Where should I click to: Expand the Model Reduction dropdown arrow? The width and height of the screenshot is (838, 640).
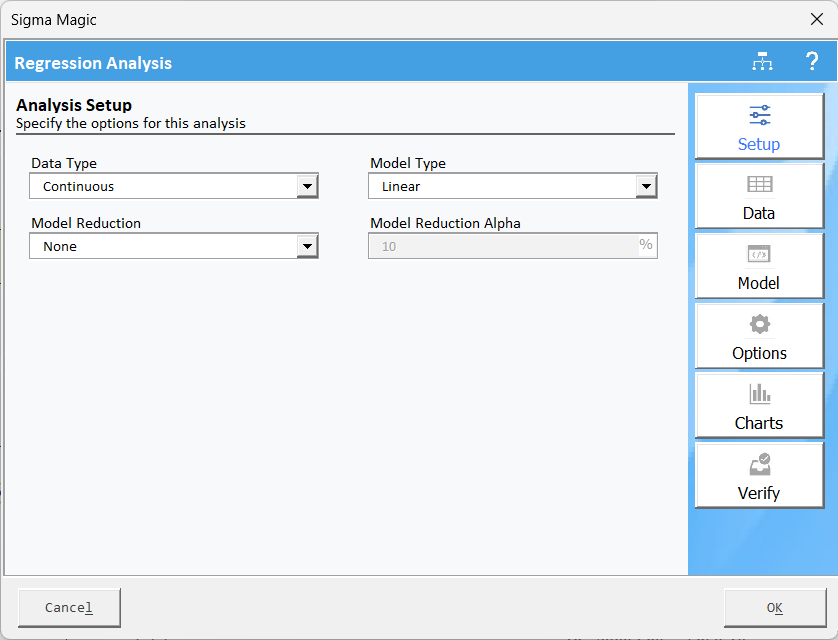tap(307, 246)
